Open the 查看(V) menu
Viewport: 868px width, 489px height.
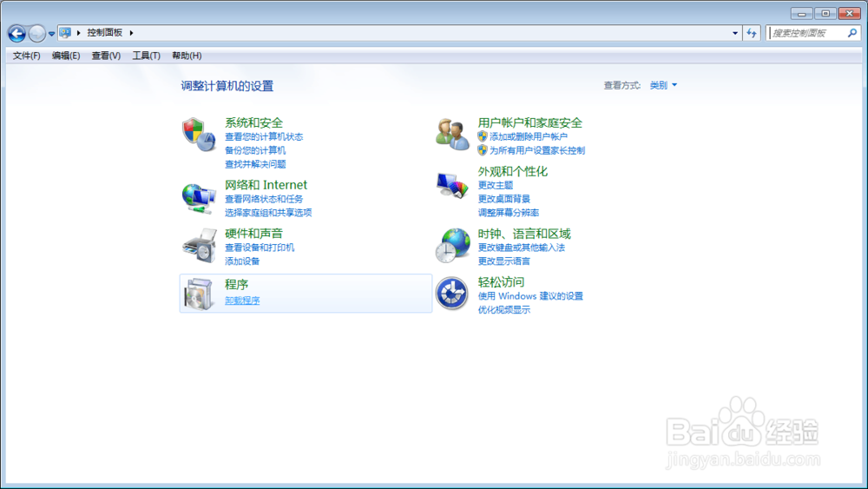click(106, 56)
